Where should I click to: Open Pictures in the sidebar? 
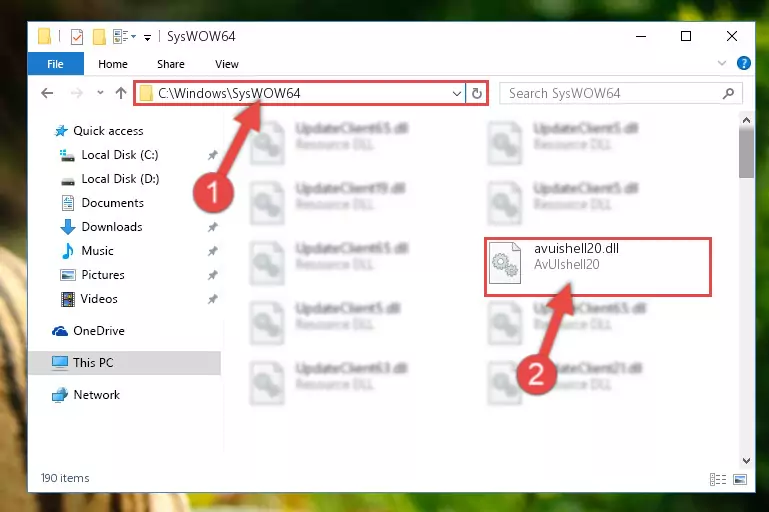coord(103,275)
